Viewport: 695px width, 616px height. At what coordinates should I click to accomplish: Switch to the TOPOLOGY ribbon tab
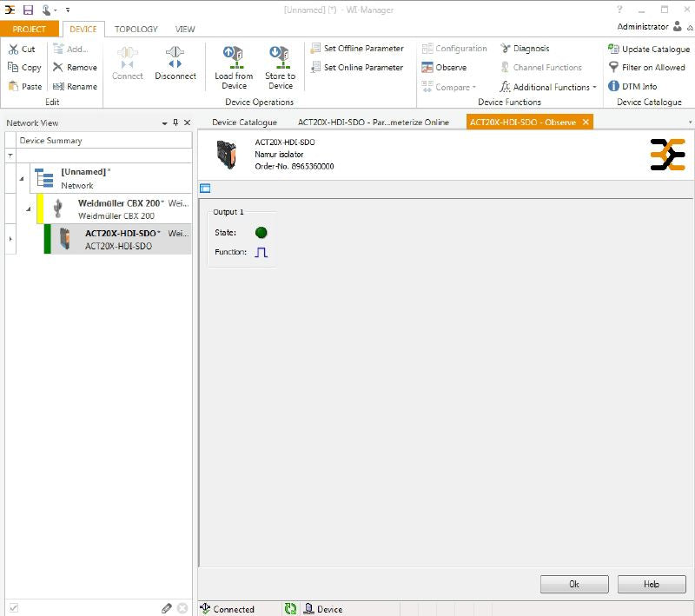point(136,29)
